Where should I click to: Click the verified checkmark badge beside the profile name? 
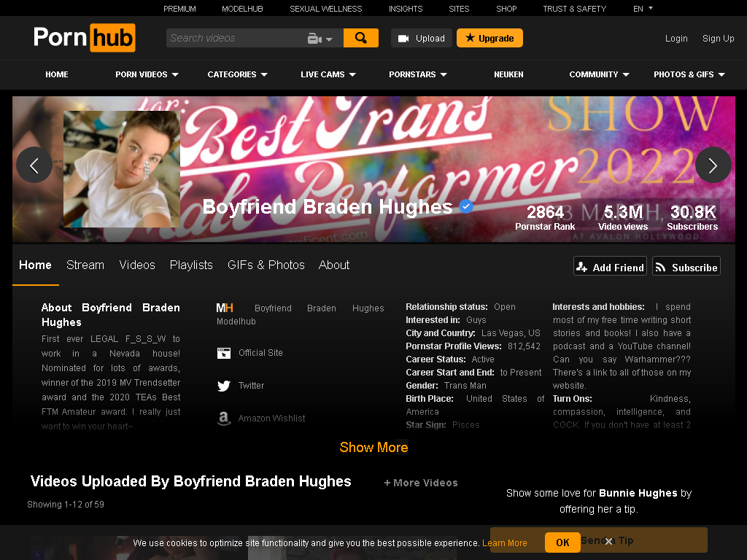tap(466, 206)
